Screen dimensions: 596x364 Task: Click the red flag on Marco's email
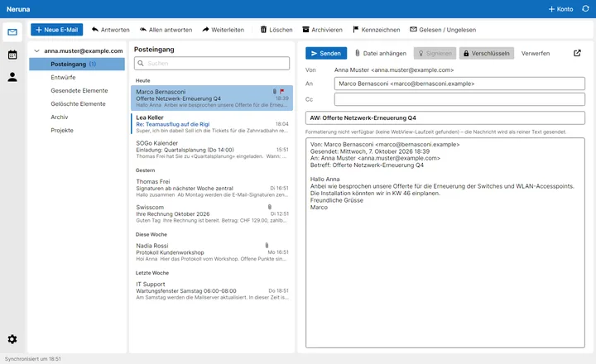(281, 92)
